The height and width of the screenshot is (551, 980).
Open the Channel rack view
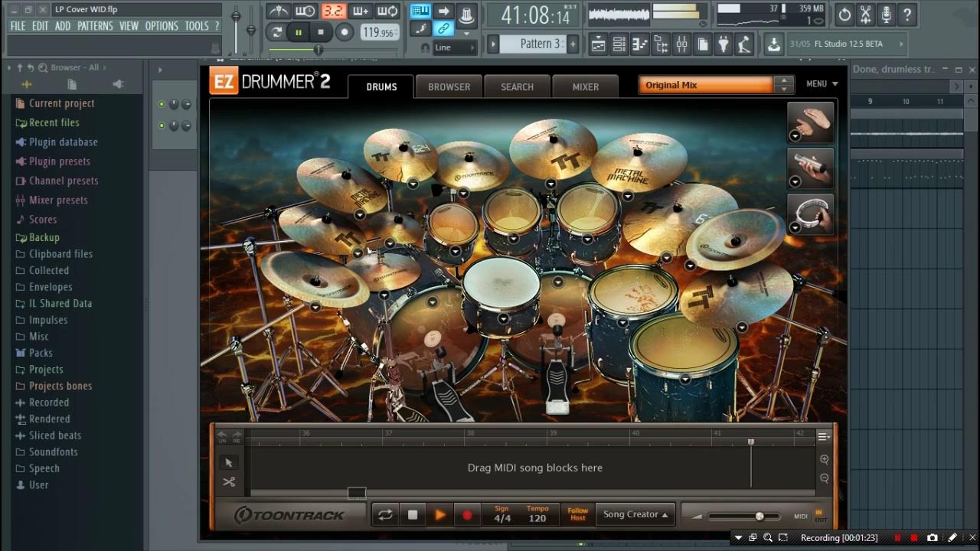tap(619, 44)
